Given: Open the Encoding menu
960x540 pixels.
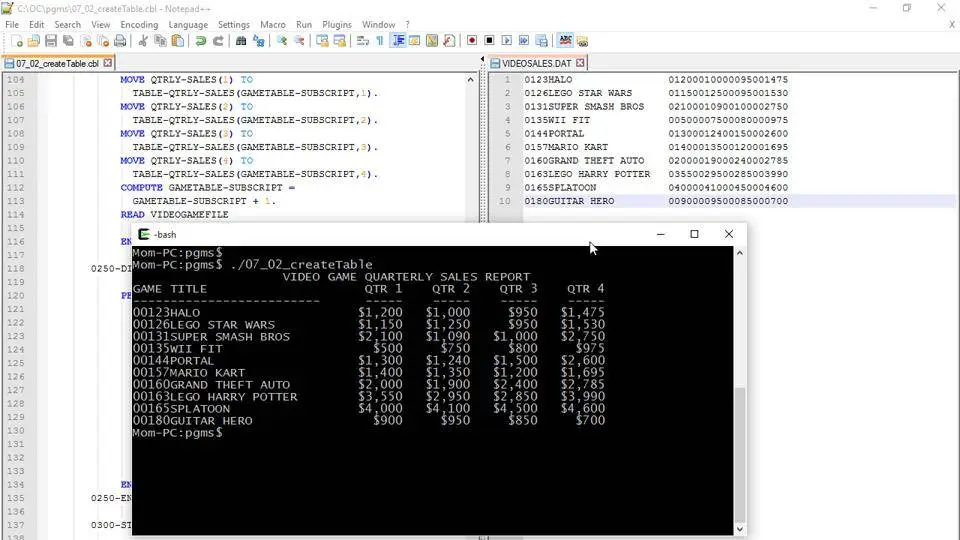Looking at the screenshot, I should tap(139, 24).
